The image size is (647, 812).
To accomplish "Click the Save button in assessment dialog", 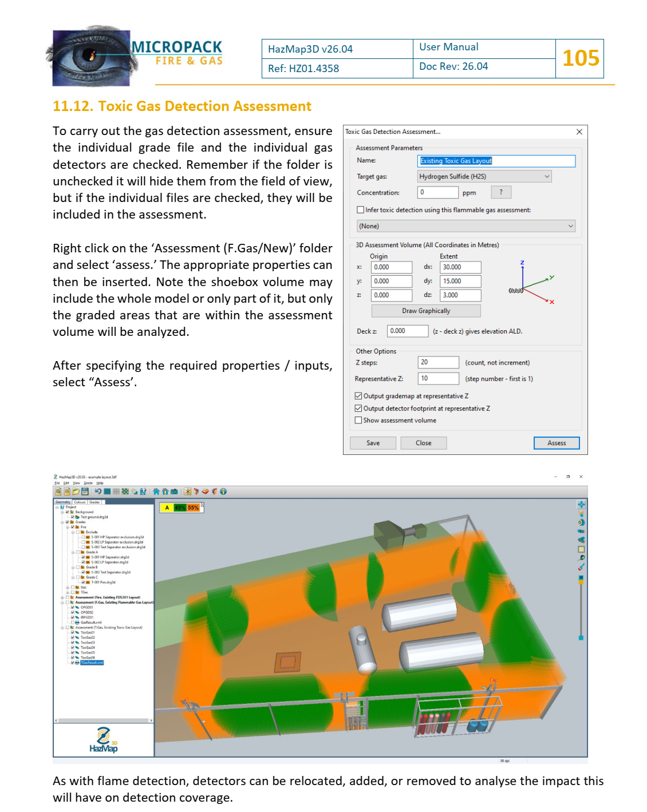I will point(373,443).
